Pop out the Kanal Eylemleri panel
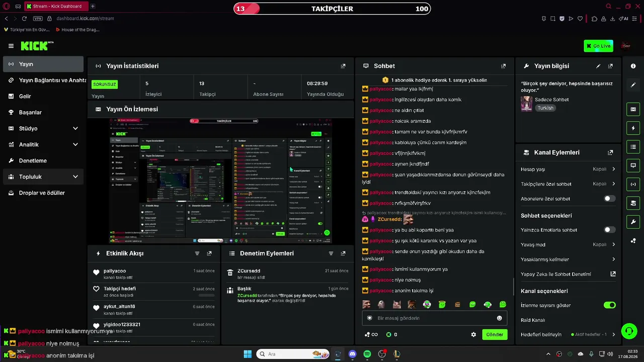The height and width of the screenshot is (362, 644). (610, 152)
